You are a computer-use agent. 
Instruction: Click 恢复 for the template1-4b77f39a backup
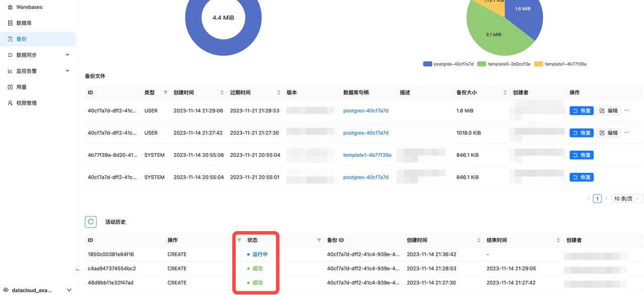coord(581,155)
